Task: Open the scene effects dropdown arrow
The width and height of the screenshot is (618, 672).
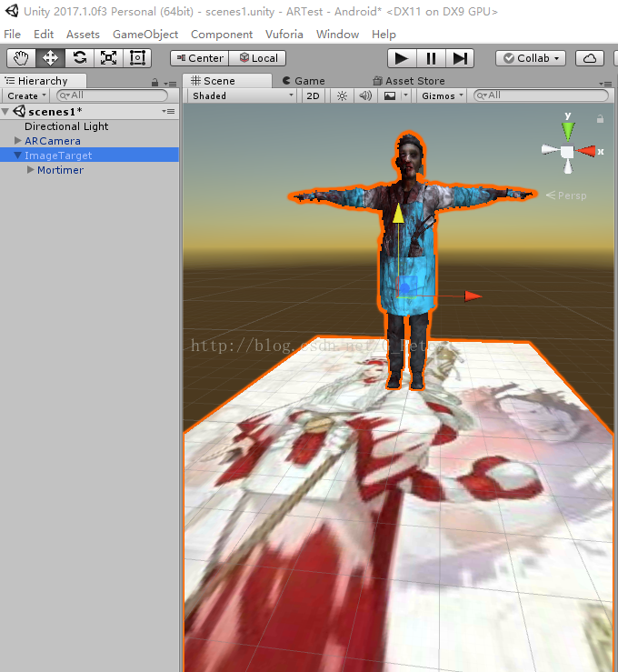Action: (x=406, y=95)
